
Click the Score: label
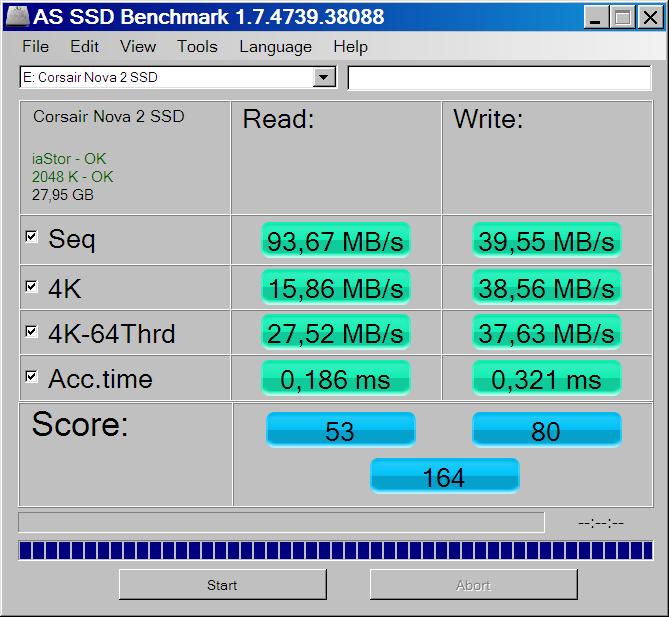tap(80, 424)
